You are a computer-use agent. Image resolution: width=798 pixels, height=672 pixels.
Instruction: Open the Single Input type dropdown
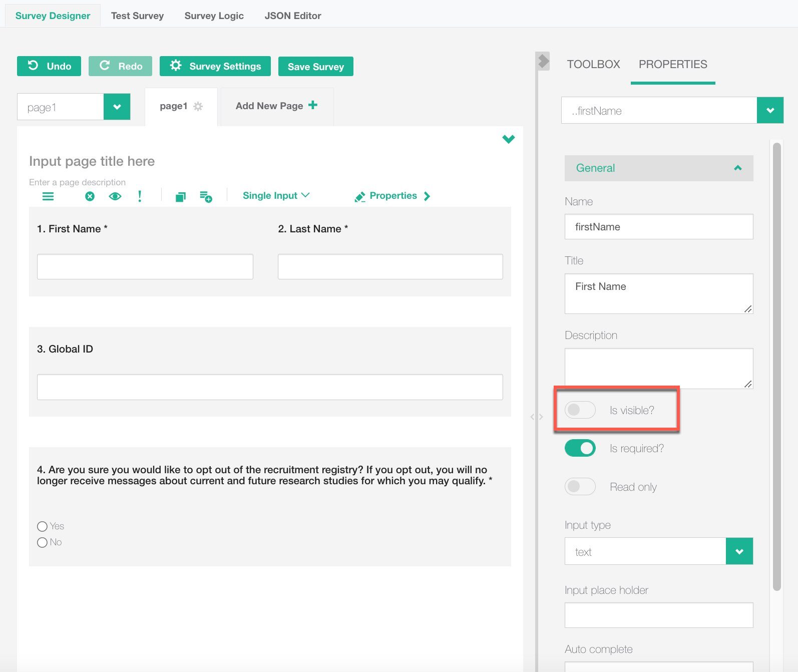[276, 196]
